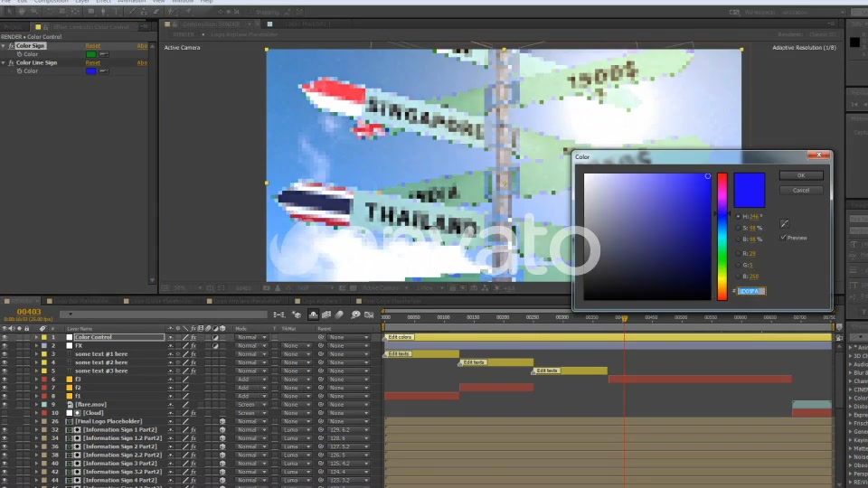Reset the Color Line Sign effect

pyautogui.click(x=93, y=62)
